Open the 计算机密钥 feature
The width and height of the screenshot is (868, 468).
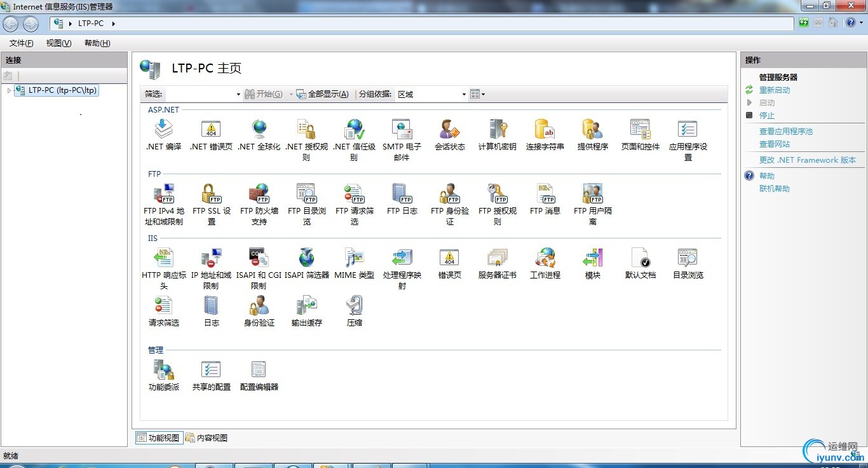point(497,135)
